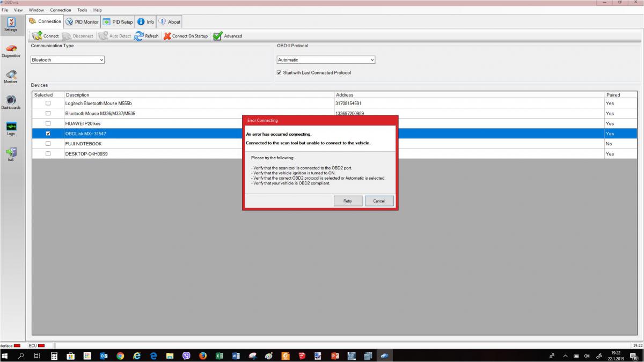Sort devices by Description column header
This screenshot has width=644, height=362.
pyautogui.click(x=199, y=95)
